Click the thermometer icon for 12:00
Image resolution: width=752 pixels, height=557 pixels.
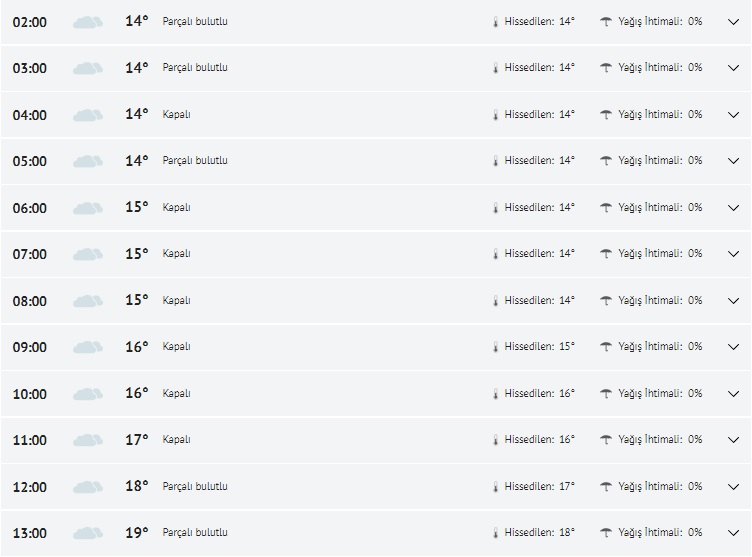[494, 487]
